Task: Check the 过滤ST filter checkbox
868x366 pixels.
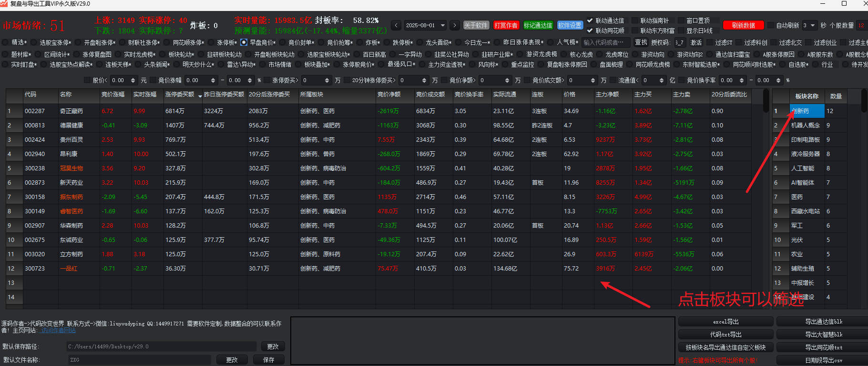Action: [709, 42]
